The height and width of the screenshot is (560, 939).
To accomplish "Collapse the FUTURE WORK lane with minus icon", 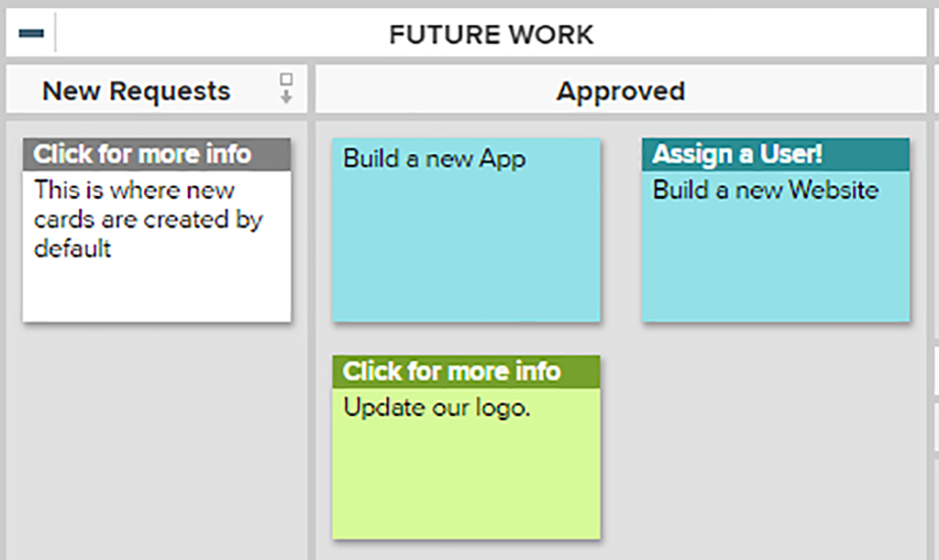I will click(30, 34).
